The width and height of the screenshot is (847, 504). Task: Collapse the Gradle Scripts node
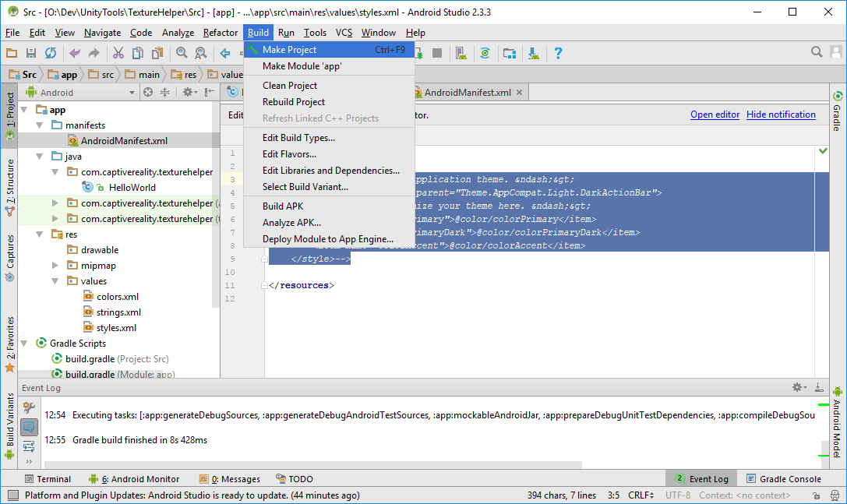coord(24,344)
